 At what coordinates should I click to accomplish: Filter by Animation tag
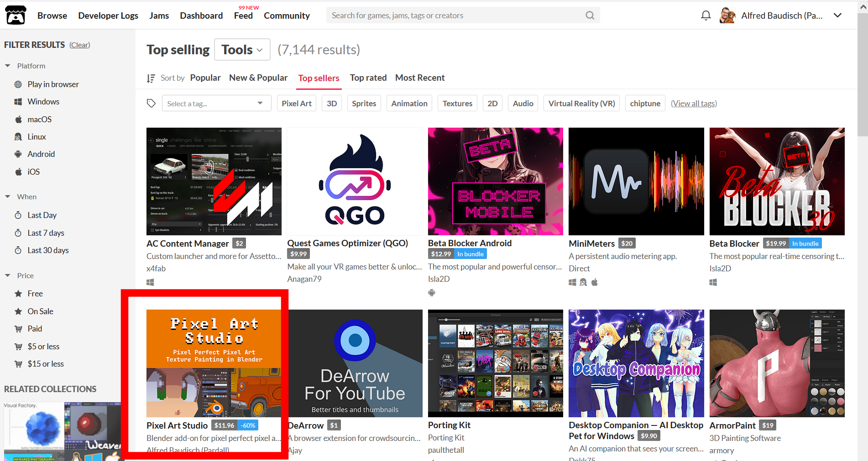pos(409,104)
